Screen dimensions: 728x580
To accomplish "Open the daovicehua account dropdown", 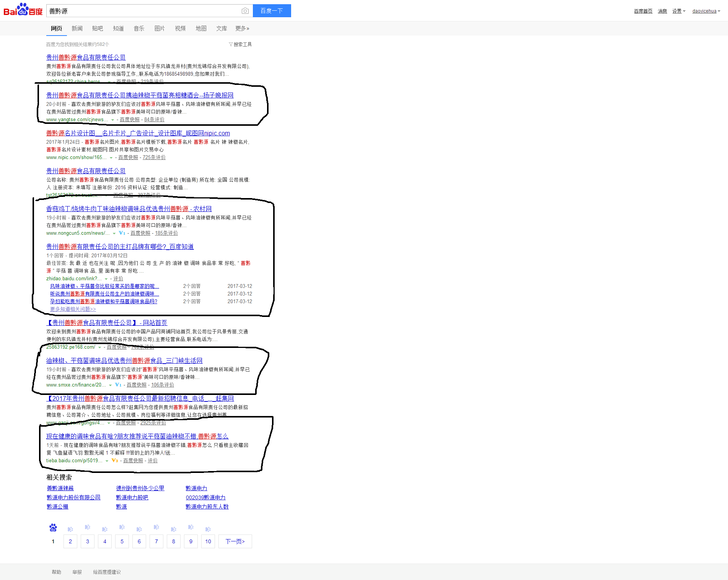I will [706, 11].
